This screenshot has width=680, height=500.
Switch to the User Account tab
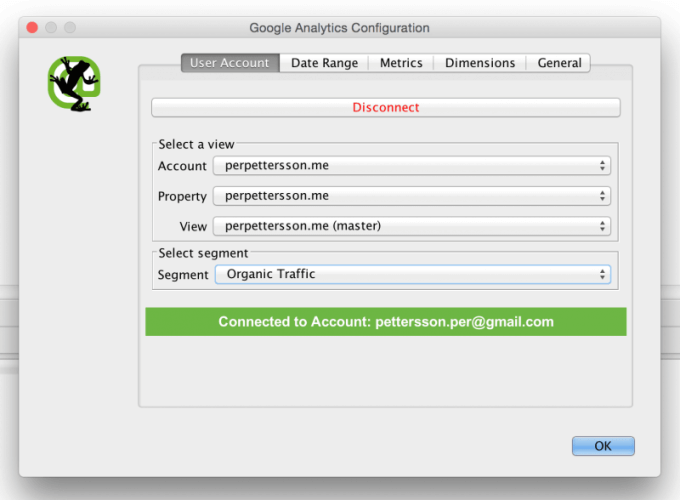point(230,63)
